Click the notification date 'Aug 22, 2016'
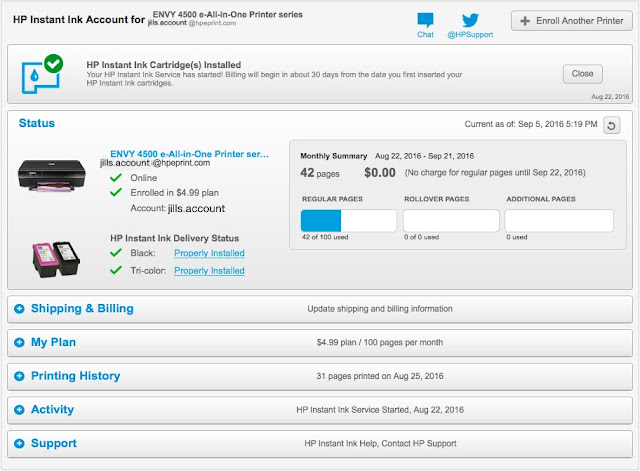The width and height of the screenshot is (640, 471). point(610,97)
